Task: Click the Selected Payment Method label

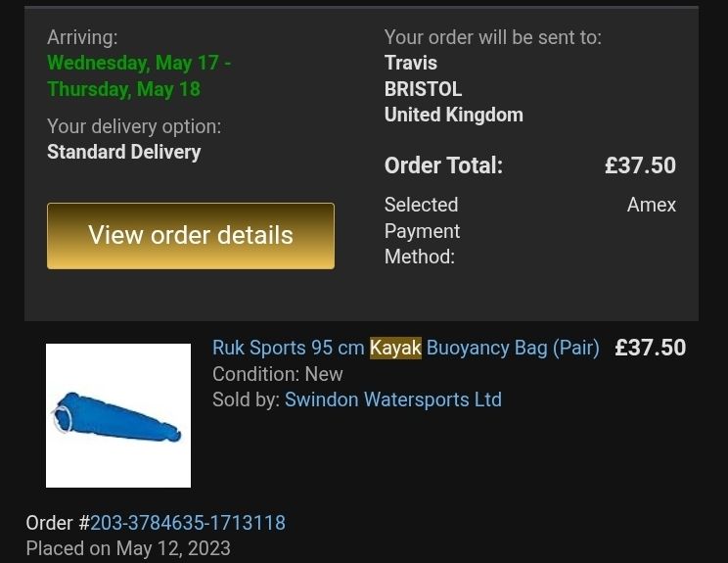Action: (422, 231)
